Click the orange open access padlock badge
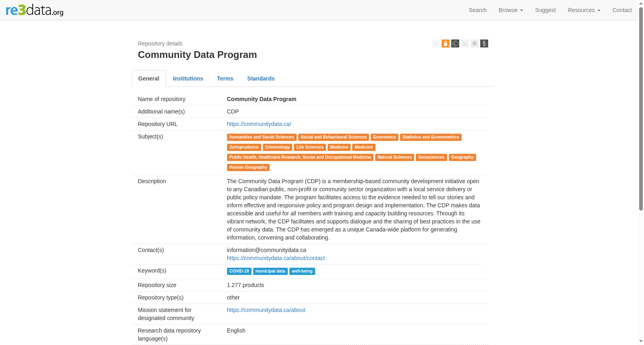 point(445,43)
